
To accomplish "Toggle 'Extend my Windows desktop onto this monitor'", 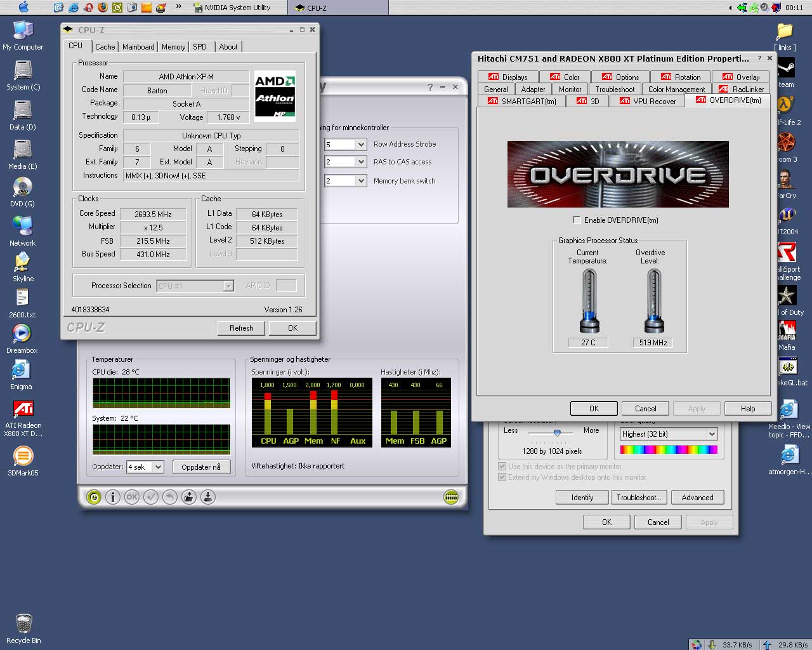I will click(x=502, y=477).
